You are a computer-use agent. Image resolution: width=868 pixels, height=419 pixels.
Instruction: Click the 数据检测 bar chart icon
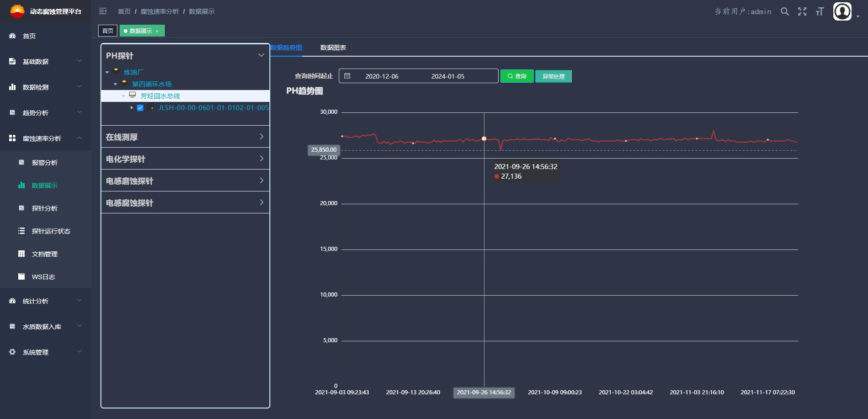[12, 87]
